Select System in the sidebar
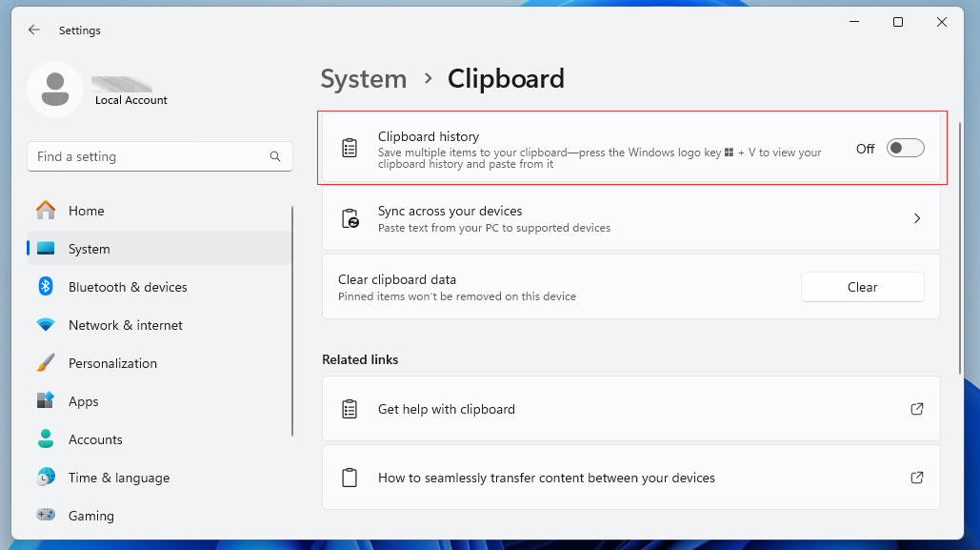980x550 pixels. pyautogui.click(x=159, y=249)
